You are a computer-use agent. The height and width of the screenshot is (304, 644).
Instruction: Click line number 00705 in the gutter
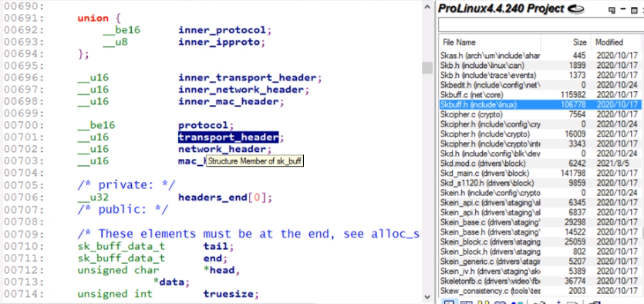point(24,185)
